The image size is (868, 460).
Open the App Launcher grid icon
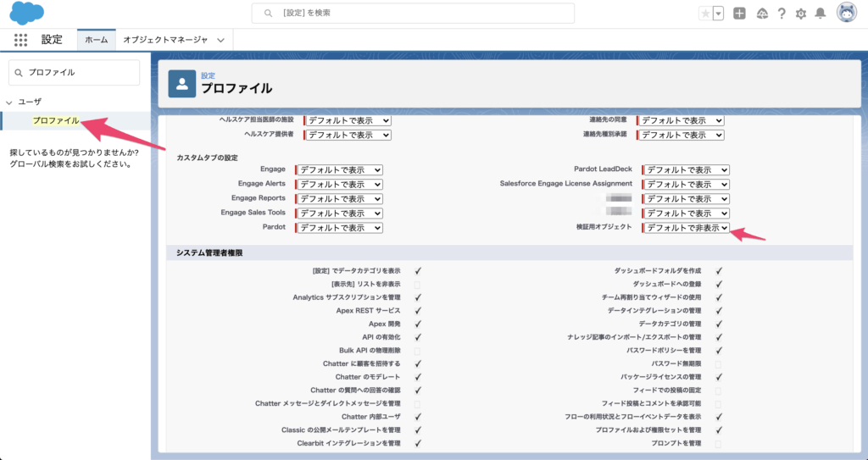click(21, 40)
